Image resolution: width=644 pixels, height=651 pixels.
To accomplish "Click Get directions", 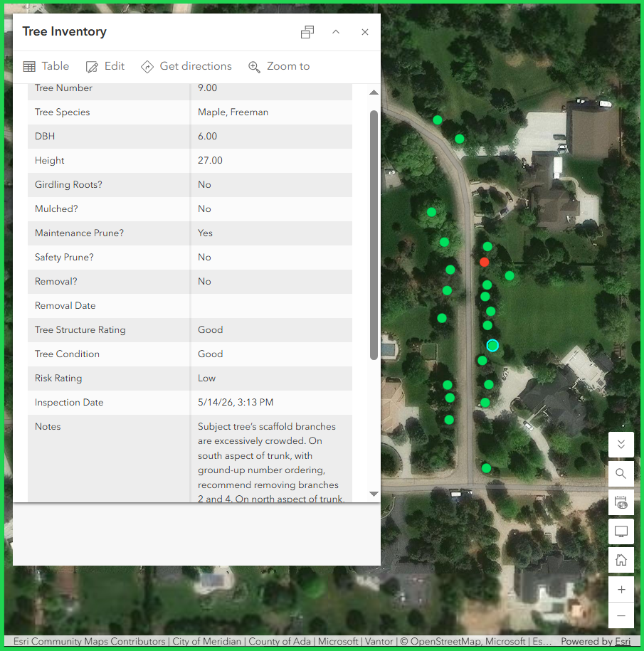I will (x=186, y=66).
